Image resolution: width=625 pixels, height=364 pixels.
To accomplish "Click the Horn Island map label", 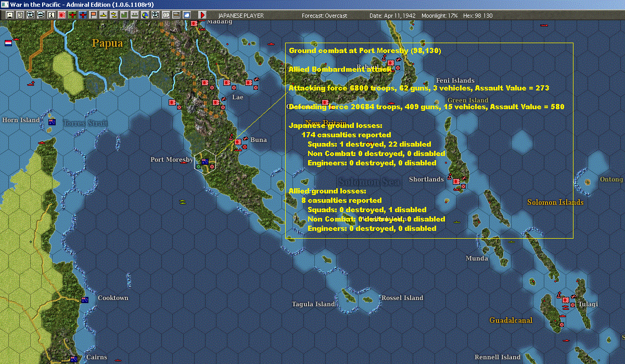I will tap(21, 120).
